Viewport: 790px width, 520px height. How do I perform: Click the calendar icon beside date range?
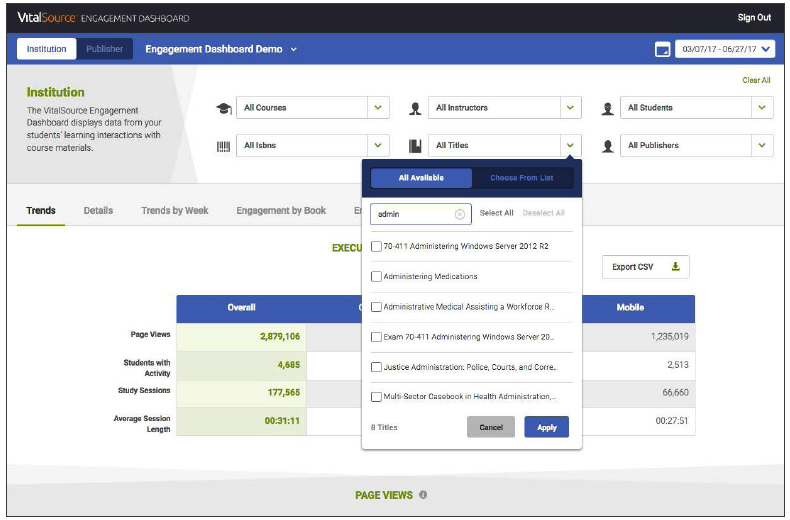[662, 49]
